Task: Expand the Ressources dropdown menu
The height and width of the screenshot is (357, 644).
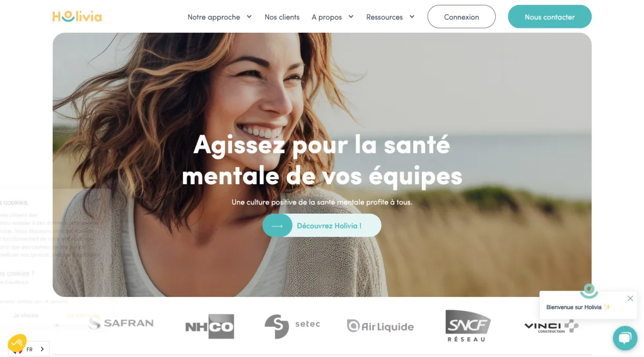Action: click(390, 17)
